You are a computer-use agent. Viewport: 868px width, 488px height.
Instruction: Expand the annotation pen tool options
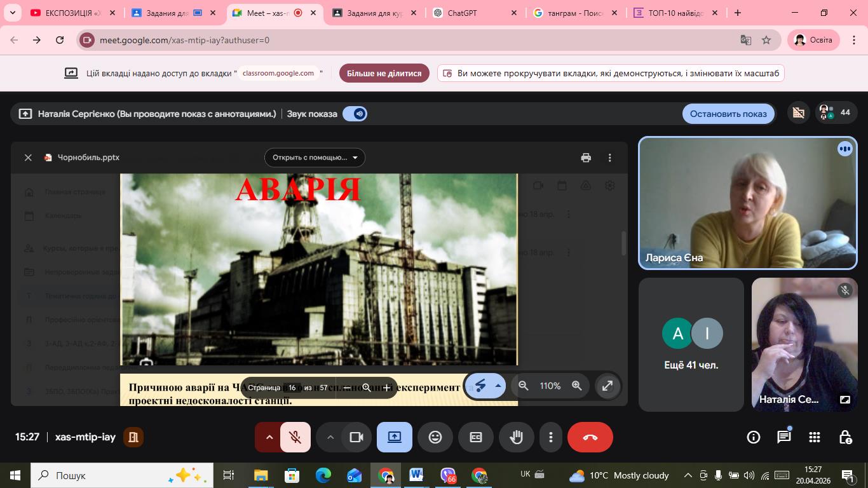point(498,386)
